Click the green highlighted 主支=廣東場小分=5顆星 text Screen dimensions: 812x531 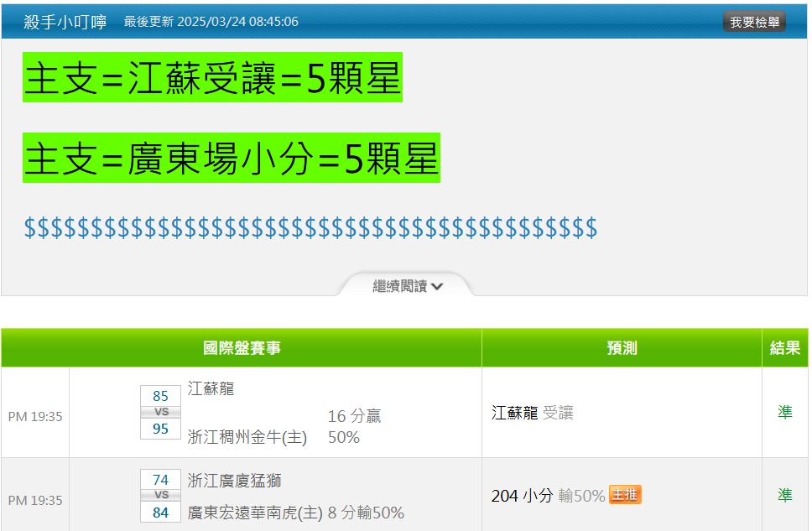pyautogui.click(x=232, y=158)
